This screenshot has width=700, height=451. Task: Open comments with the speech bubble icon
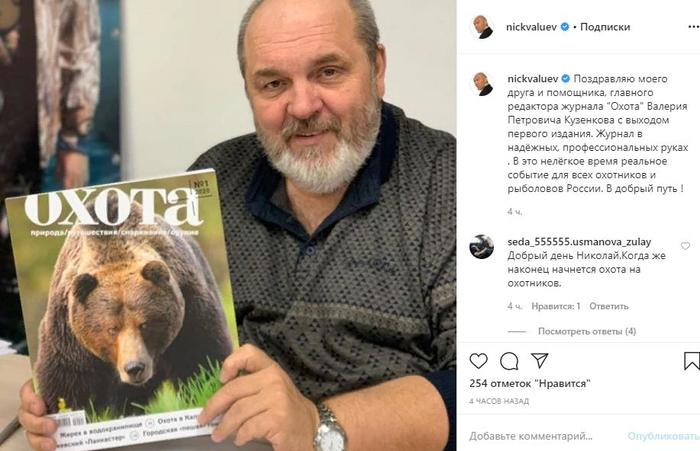click(509, 361)
